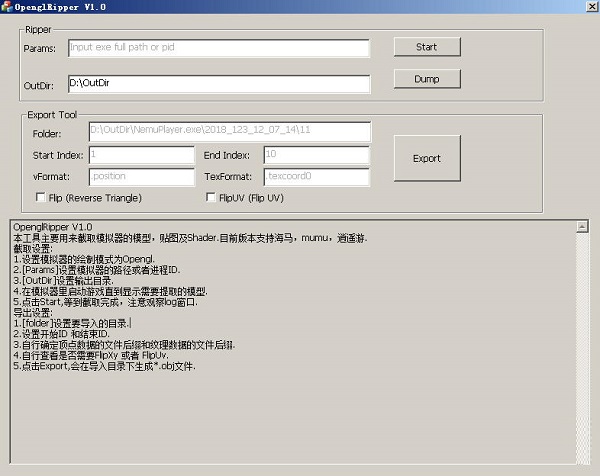Click the log scrollbar up arrow

click(x=582, y=227)
